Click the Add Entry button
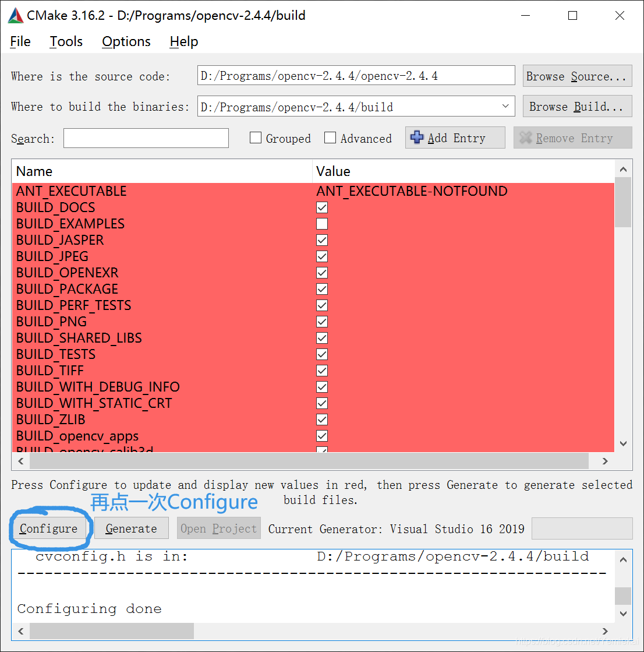Viewport: 644px width, 652px height. click(455, 138)
